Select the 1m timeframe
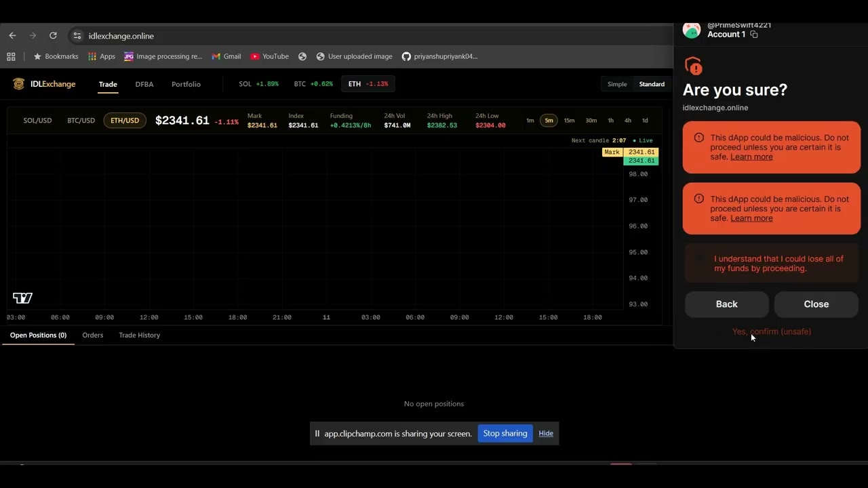The height and width of the screenshot is (488, 868). (530, 121)
